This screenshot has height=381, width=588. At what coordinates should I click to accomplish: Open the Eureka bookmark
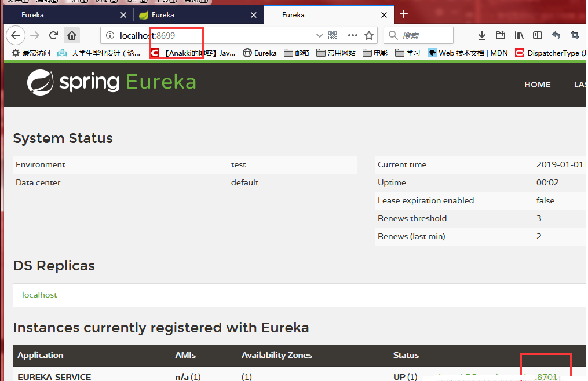(x=260, y=53)
